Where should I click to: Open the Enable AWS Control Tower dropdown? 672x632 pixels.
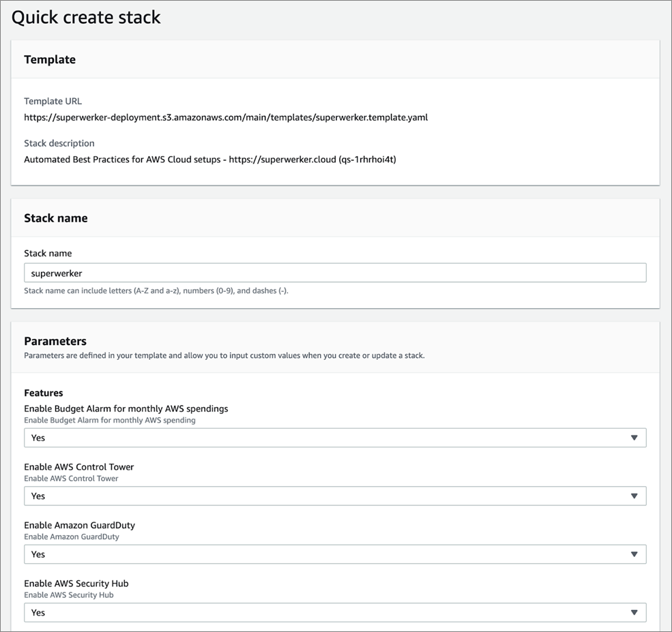pos(335,496)
